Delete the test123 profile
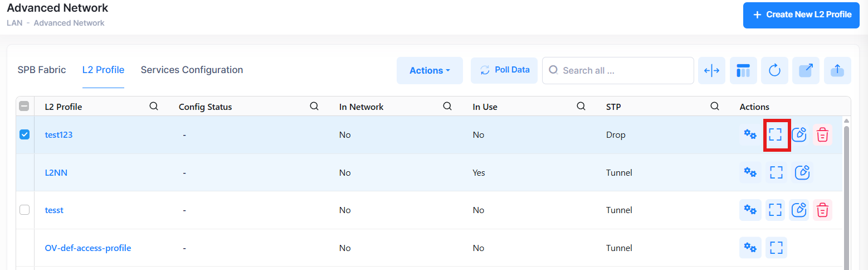The height and width of the screenshot is (270, 868). 822,135
